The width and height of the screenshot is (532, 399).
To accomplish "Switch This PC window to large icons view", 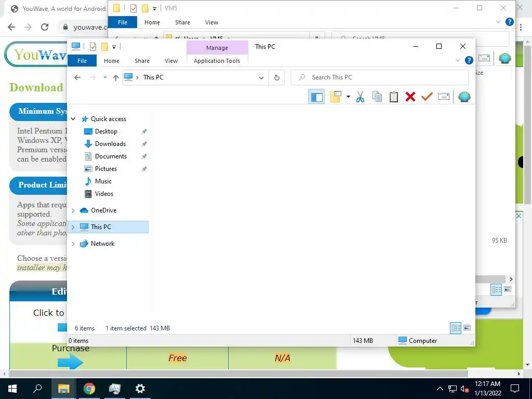I will click(467, 328).
